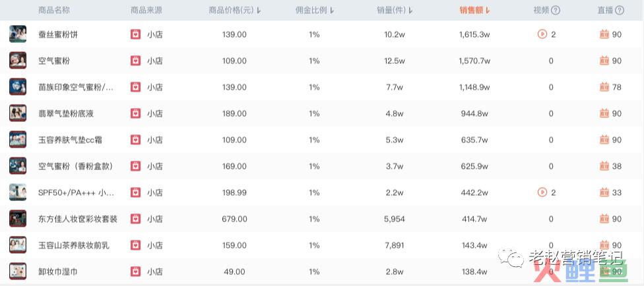Select 商品名称 column header
The height and width of the screenshot is (286, 644).
[x=54, y=11]
